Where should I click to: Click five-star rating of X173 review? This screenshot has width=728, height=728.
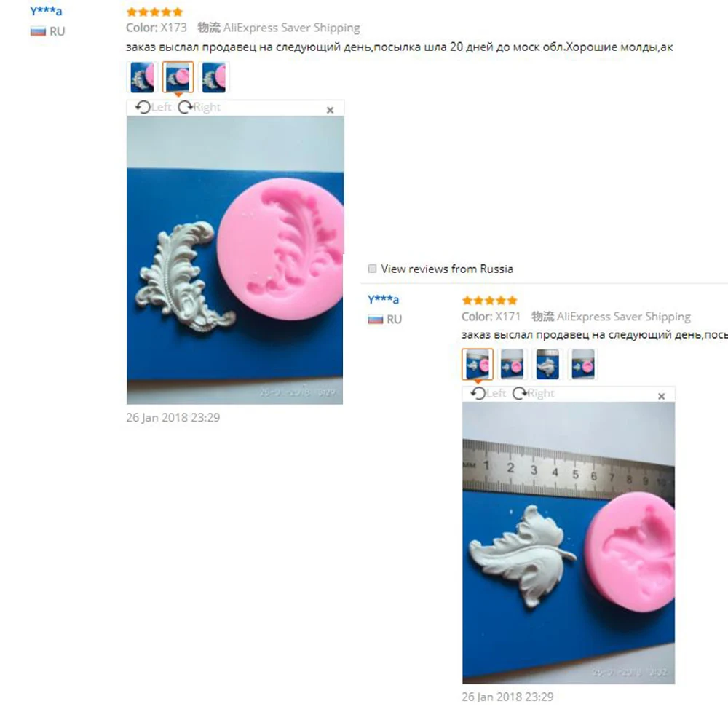coord(154,12)
